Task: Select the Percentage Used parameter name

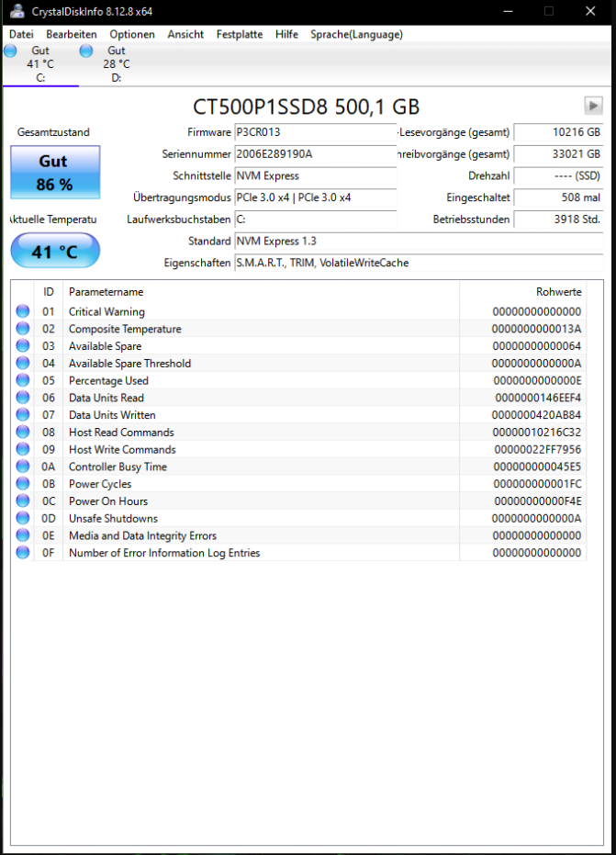Action: coord(108,380)
